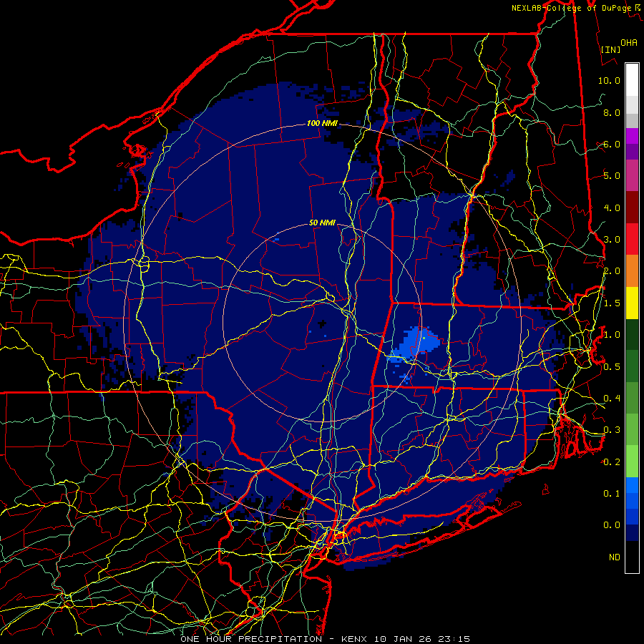
Task: Select the 0.3 legend value
Action: click(x=612, y=430)
